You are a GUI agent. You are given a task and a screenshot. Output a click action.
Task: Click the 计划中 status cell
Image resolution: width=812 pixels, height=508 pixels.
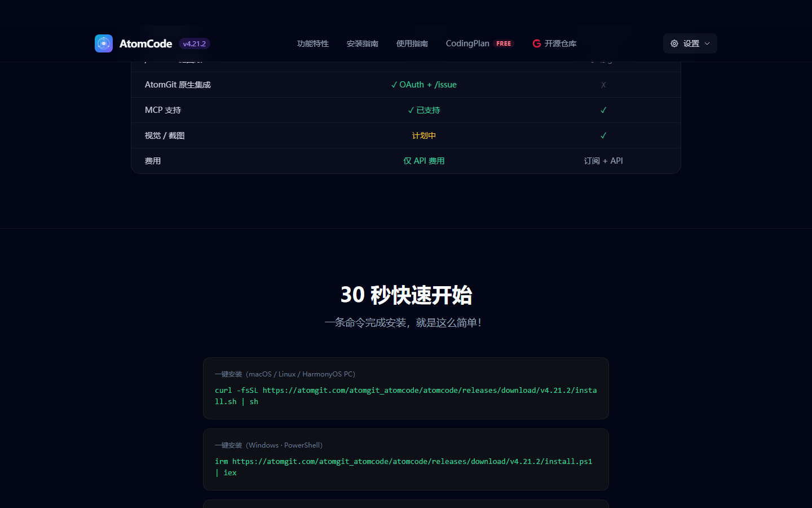424,135
